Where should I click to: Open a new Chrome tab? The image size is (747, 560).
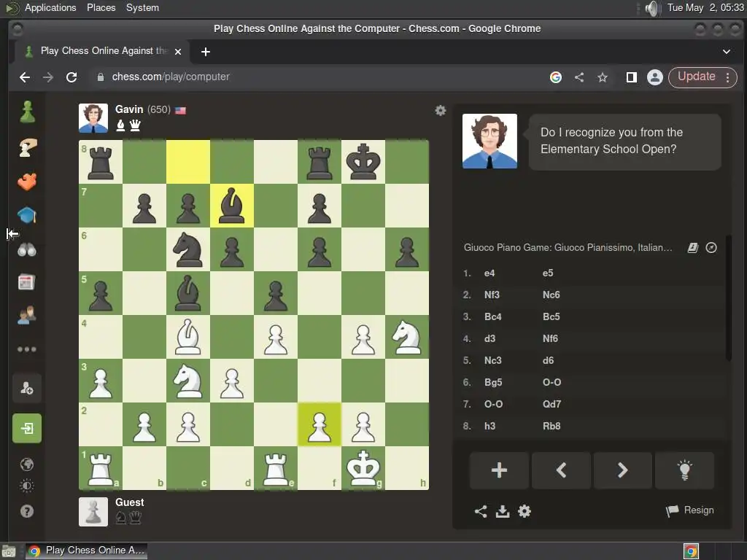(x=205, y=52)
